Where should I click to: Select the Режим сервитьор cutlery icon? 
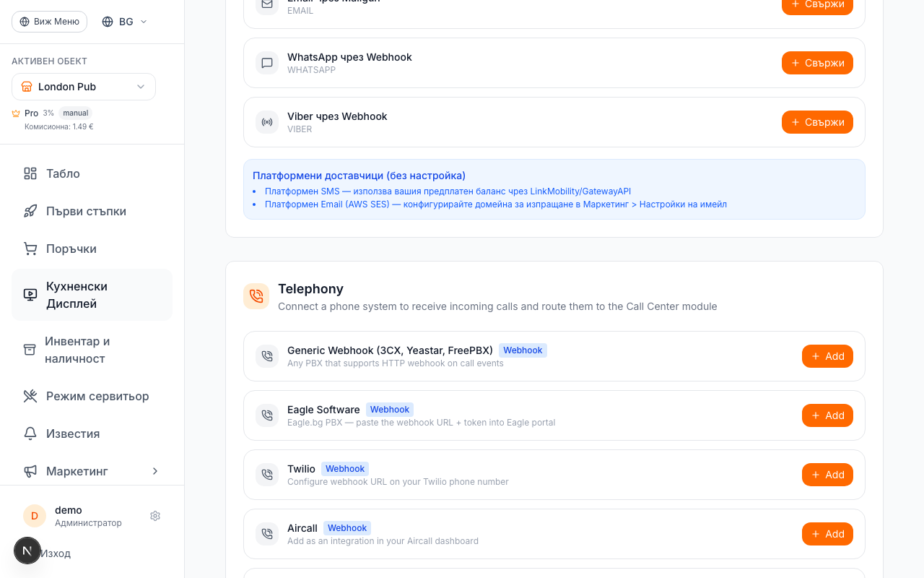(30, 396)
